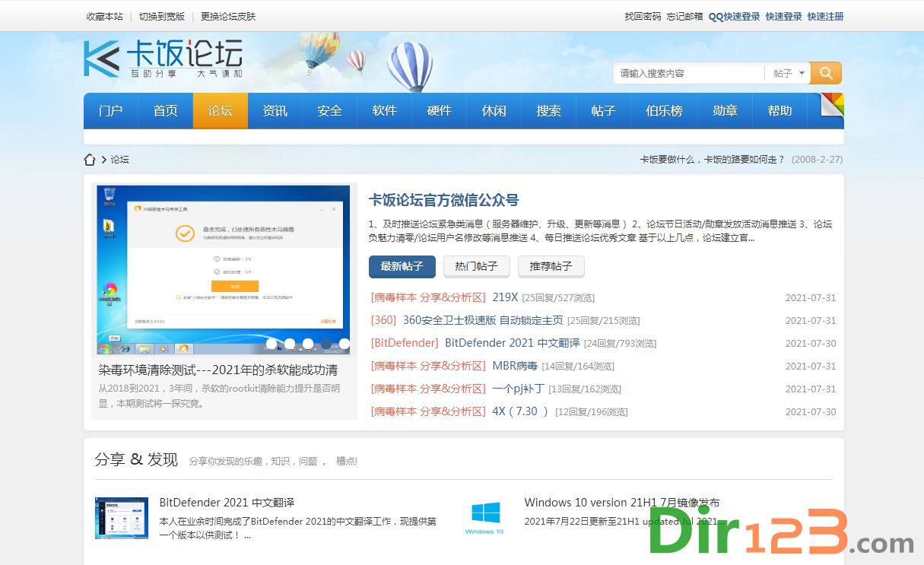
Task: Click the 找回密码 link
Action: click(643, 16)
